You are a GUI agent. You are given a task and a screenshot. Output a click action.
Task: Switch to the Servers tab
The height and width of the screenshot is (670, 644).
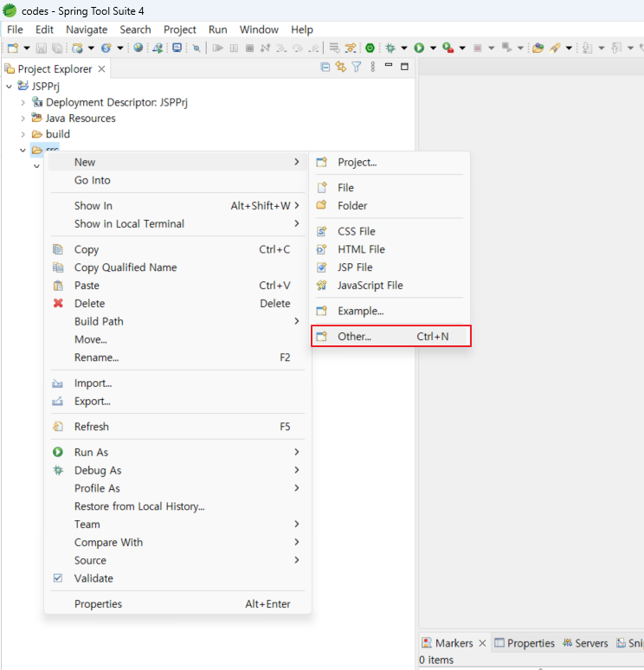click(585, 643)
